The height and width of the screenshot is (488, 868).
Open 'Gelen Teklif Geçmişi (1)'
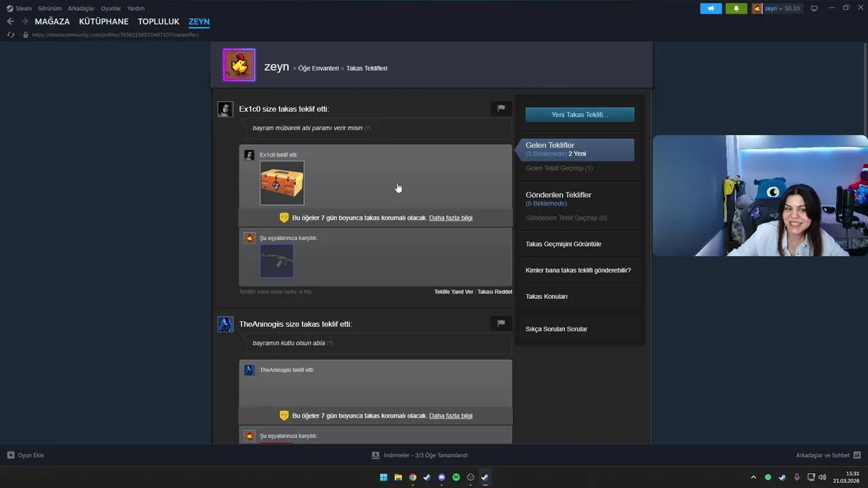[x=559, y=168]
